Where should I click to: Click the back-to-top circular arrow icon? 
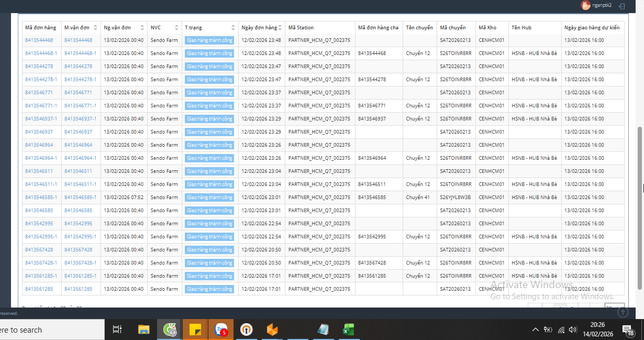[623, 312]
